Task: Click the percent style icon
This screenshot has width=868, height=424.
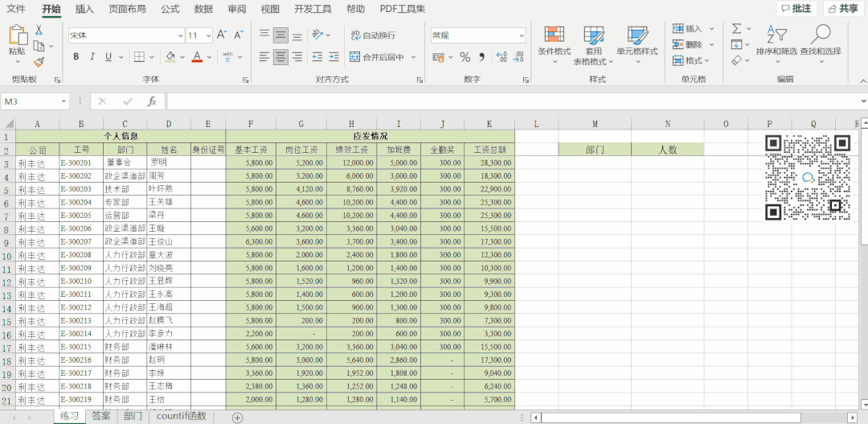Action: (x=465, y=57)
